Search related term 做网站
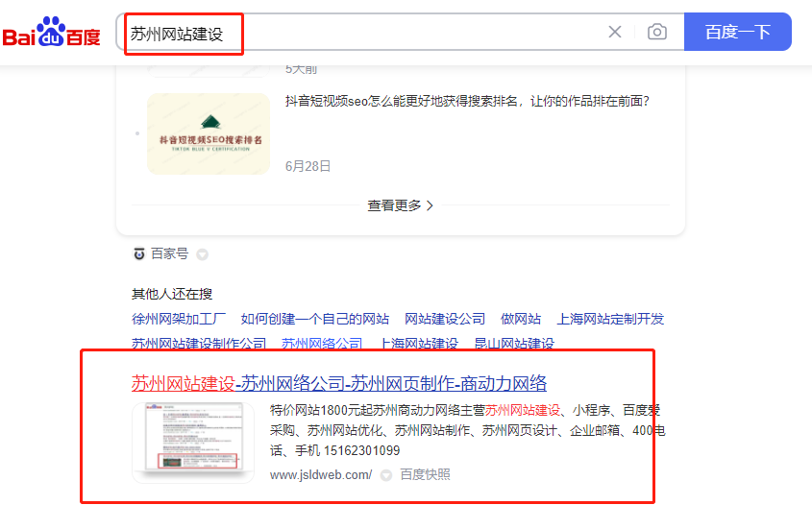Screen dimensions: 812x505 pyautogui.click(x=521, y=319)
